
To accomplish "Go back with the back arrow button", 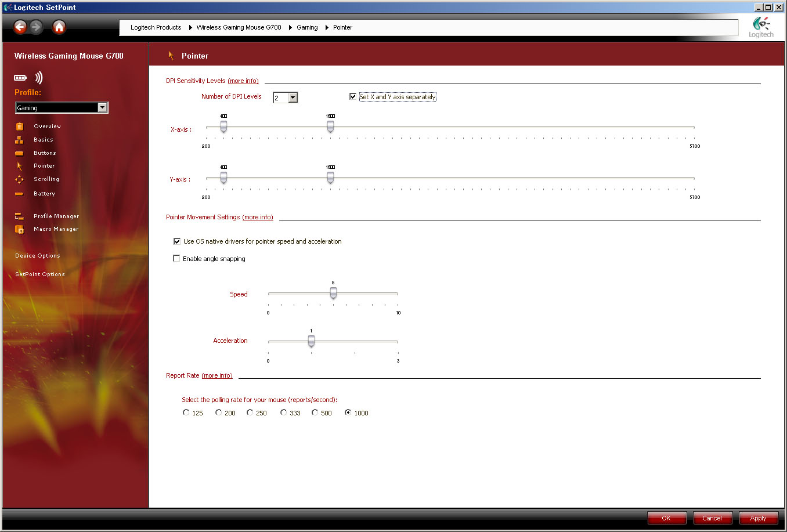I will tap(20, 27).
